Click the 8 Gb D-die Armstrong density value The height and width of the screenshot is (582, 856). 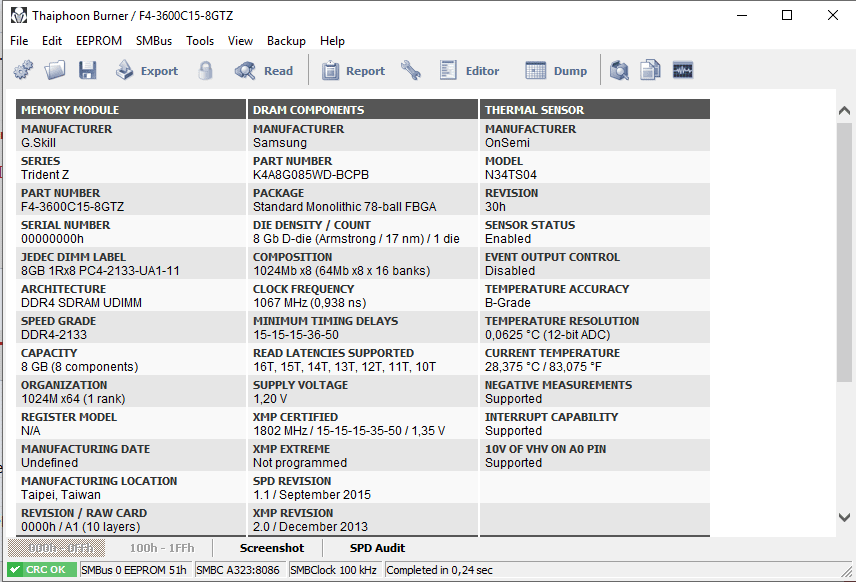pyautogui.click(x=356, y=239)
